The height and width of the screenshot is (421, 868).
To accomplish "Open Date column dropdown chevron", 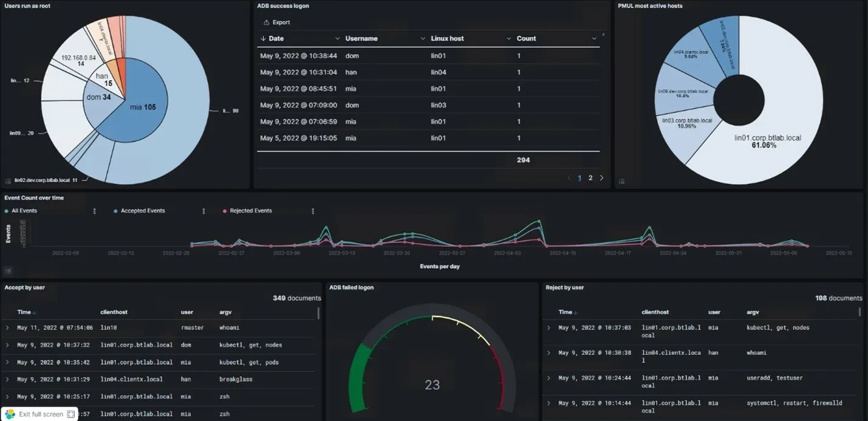I will coord(338,39).
